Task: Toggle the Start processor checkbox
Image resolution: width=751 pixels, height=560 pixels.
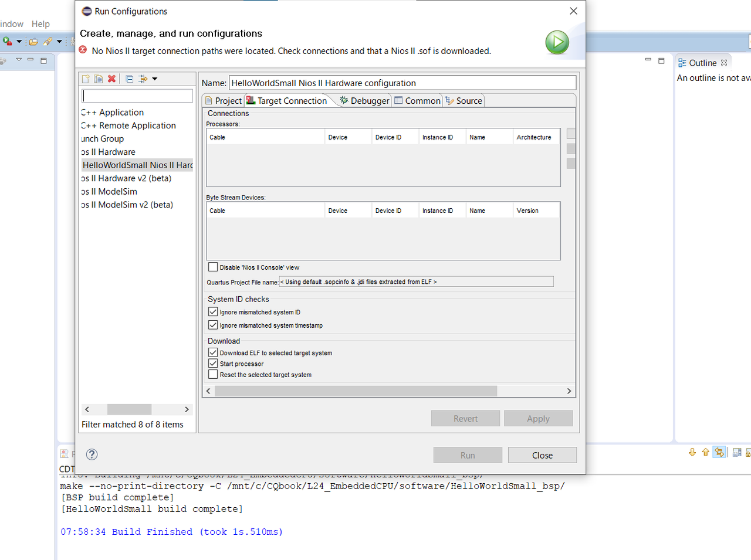Action: coord(213,364)
